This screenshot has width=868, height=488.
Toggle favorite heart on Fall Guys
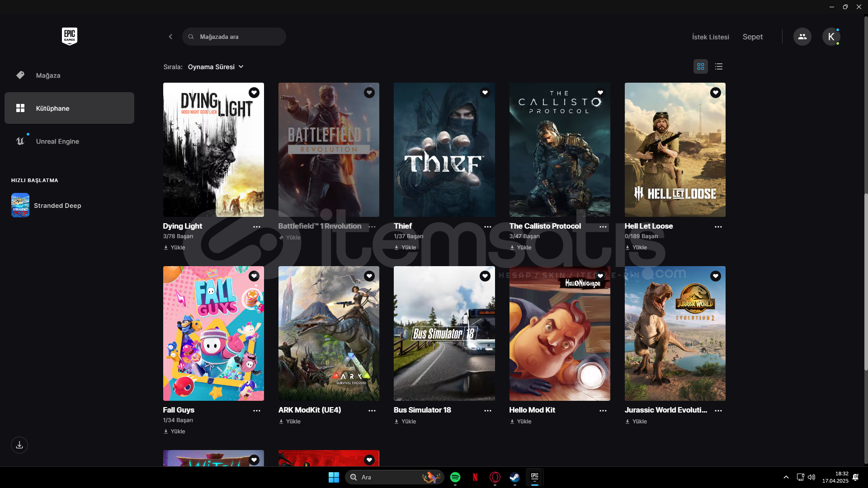254,276
